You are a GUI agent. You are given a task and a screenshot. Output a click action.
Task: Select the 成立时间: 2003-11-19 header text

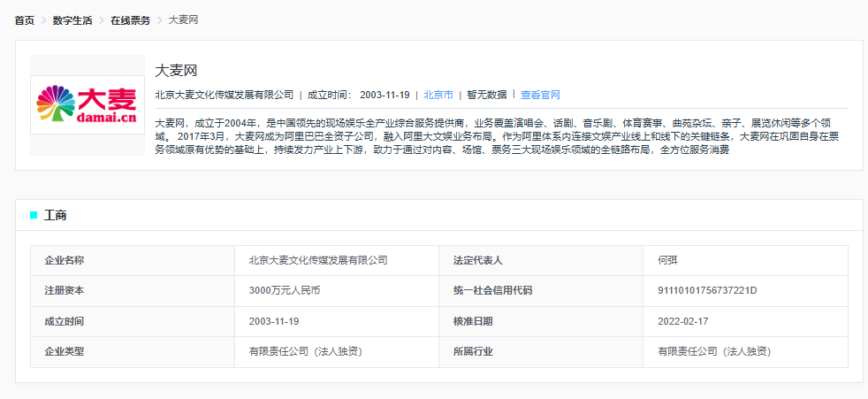pyautogui.click(x=359, y=95)
